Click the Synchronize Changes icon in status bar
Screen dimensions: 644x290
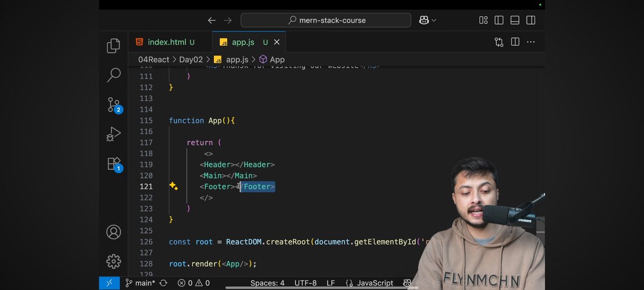(x=163, y=283)
